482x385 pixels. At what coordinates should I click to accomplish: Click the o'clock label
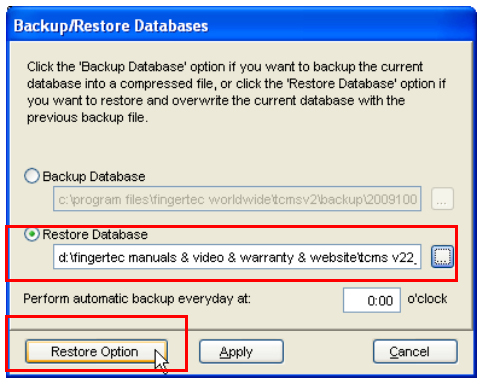(427, 299)
